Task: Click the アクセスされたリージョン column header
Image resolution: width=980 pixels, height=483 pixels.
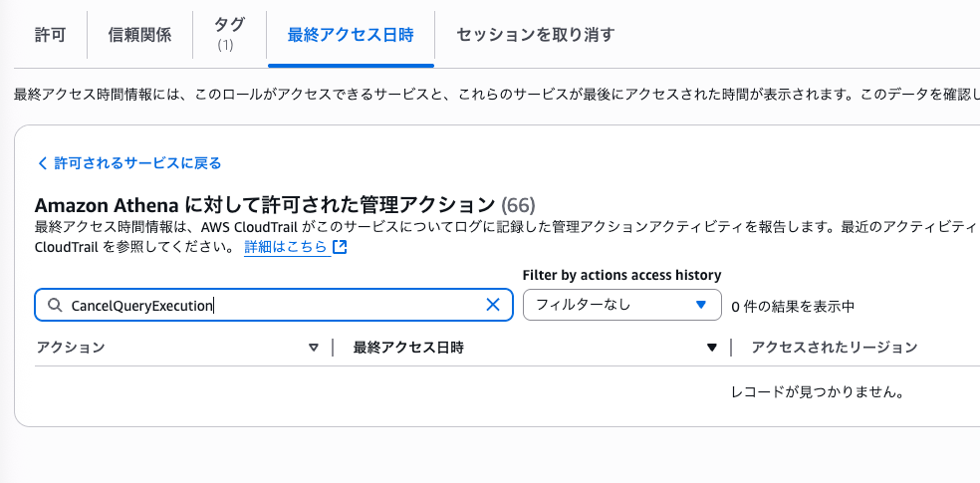Action: [x=835, y=348]
